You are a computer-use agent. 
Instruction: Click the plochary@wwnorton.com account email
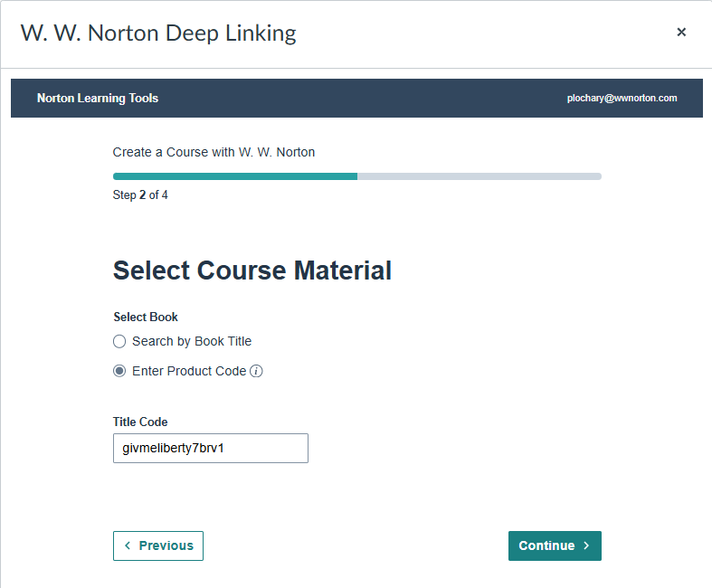(x=622, y=98)
